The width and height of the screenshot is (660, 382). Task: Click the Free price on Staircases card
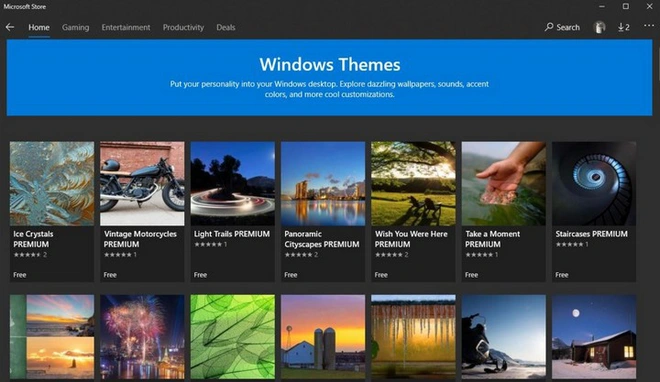(562, 275)
